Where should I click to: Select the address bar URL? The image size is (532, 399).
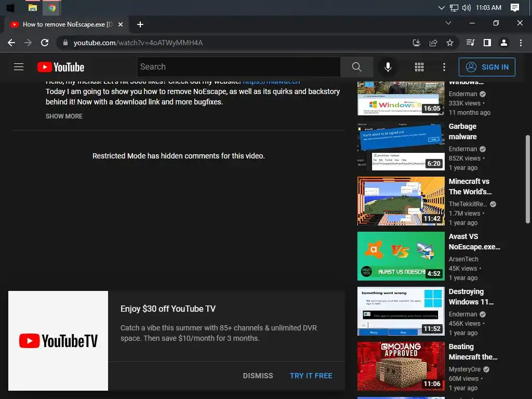(x=138, y=43)
